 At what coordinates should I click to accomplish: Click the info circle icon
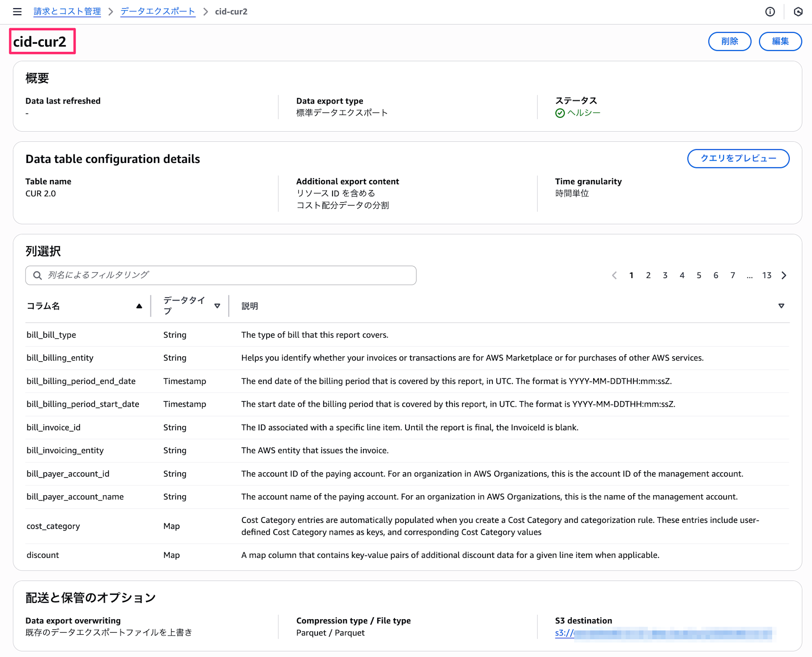(770, 12)
